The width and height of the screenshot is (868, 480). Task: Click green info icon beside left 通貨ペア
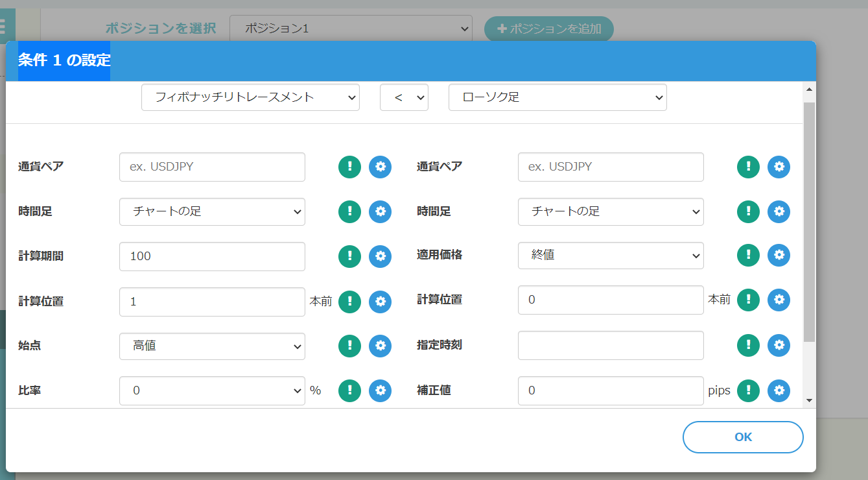click(x=349, y=167)
